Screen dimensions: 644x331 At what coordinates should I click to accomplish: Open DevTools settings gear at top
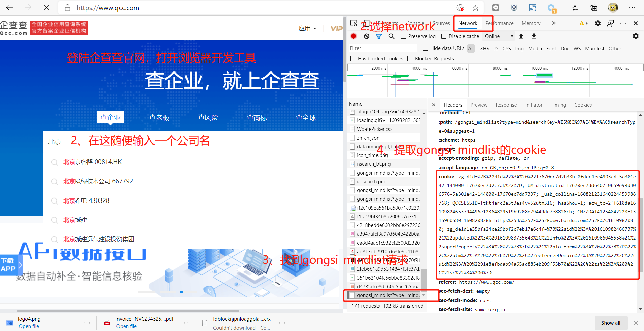point(598,23)
